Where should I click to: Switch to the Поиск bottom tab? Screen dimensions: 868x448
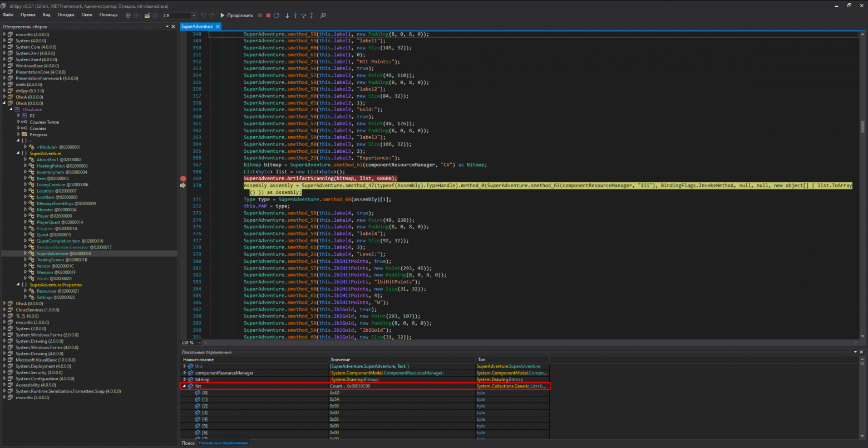pos(188,443)
